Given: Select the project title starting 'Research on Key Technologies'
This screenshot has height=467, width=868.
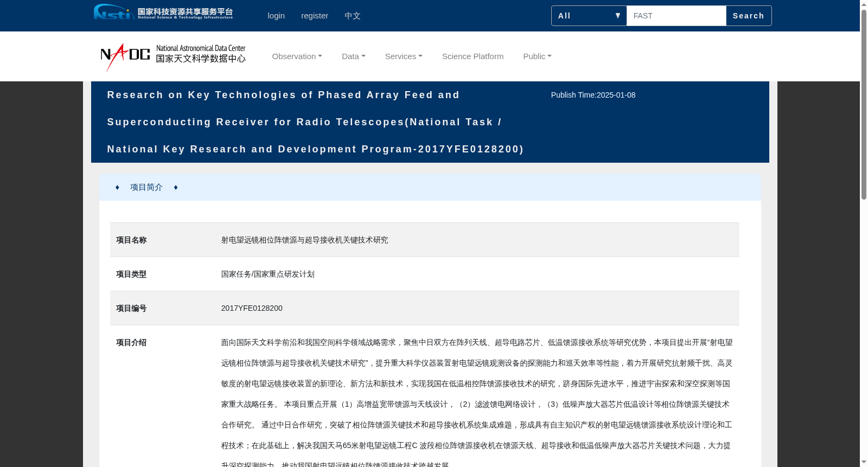Looking at the screenshot, I should click(316, 122).
